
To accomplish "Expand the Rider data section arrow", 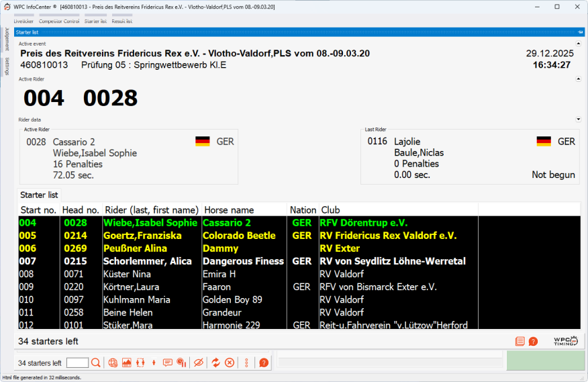I will pos(579,120).
